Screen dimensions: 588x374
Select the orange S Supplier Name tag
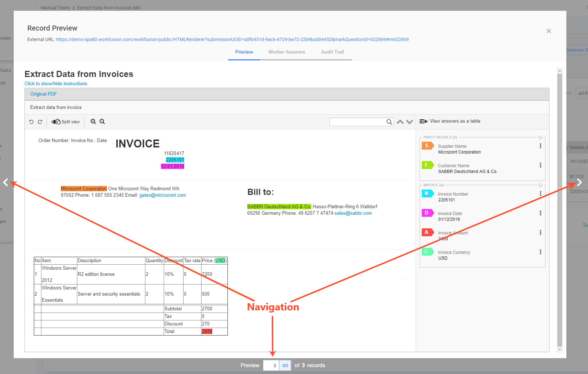[428, 146]
